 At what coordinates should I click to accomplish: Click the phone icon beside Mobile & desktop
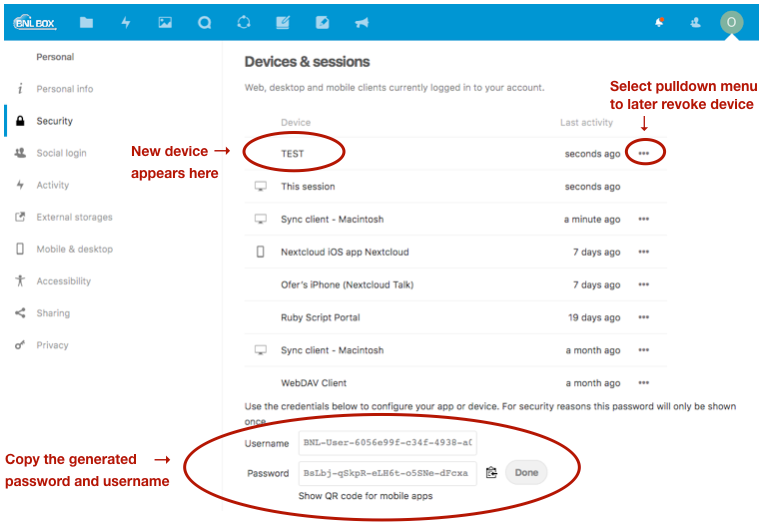pyautogui.click(x=20, y=249)
